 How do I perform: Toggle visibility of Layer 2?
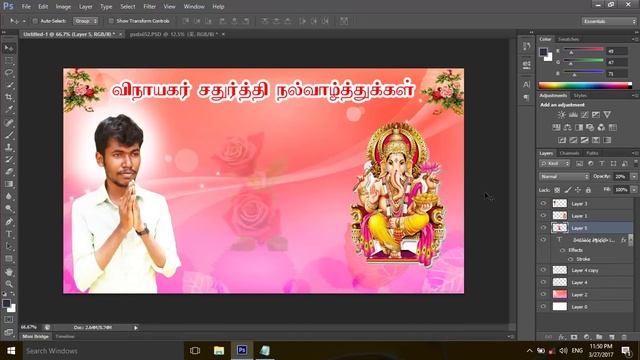point(543,294)
